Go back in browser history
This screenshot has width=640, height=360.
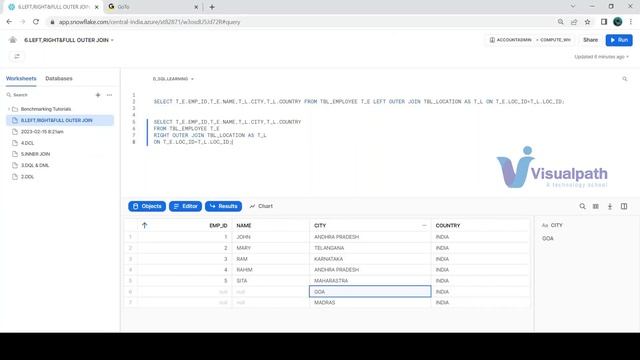[9, 22]
